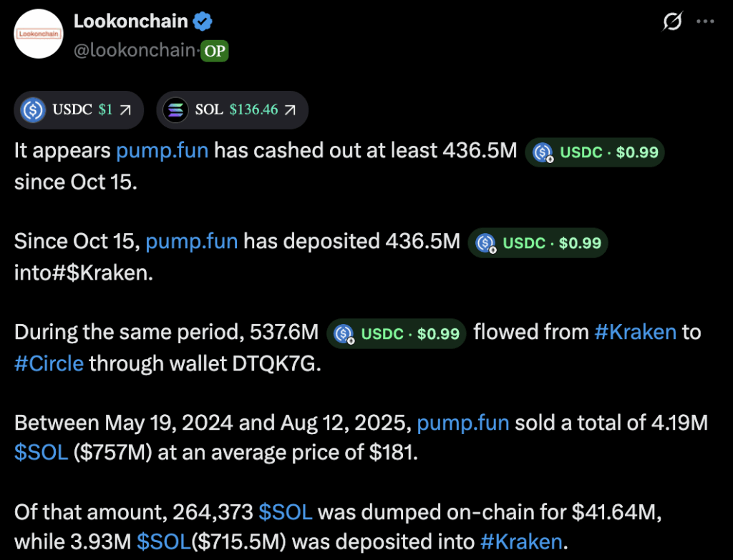Click USDC $0.99 tag after 'deposited 436.5M'
Viewport: 733px width, 560px height.
(x=538, y=242)
